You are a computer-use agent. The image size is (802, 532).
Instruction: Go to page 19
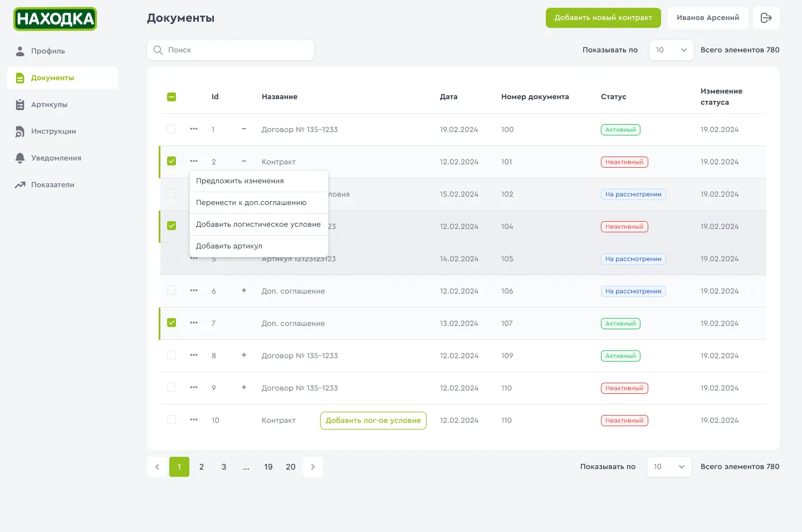(x=268, y=467)
